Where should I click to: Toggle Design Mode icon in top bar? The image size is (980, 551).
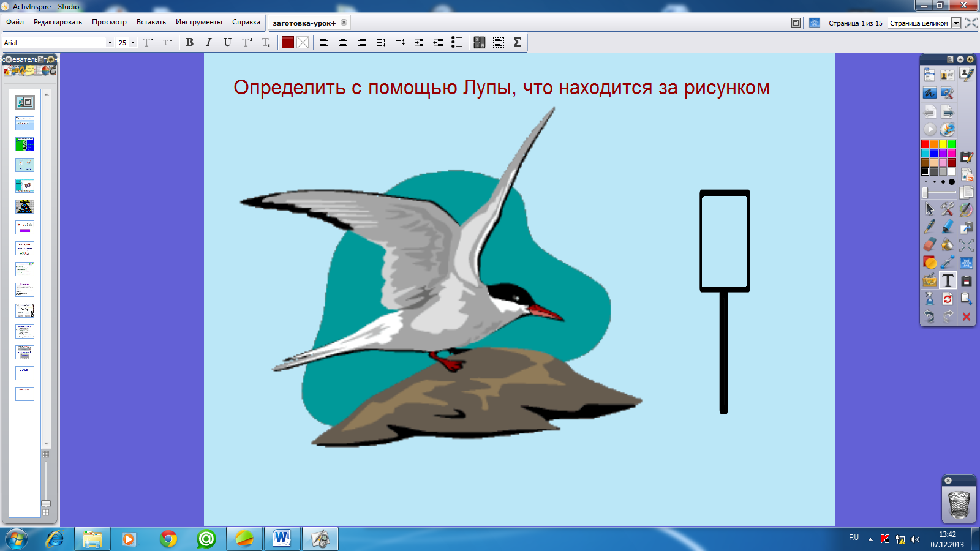[x=815, y=23]
